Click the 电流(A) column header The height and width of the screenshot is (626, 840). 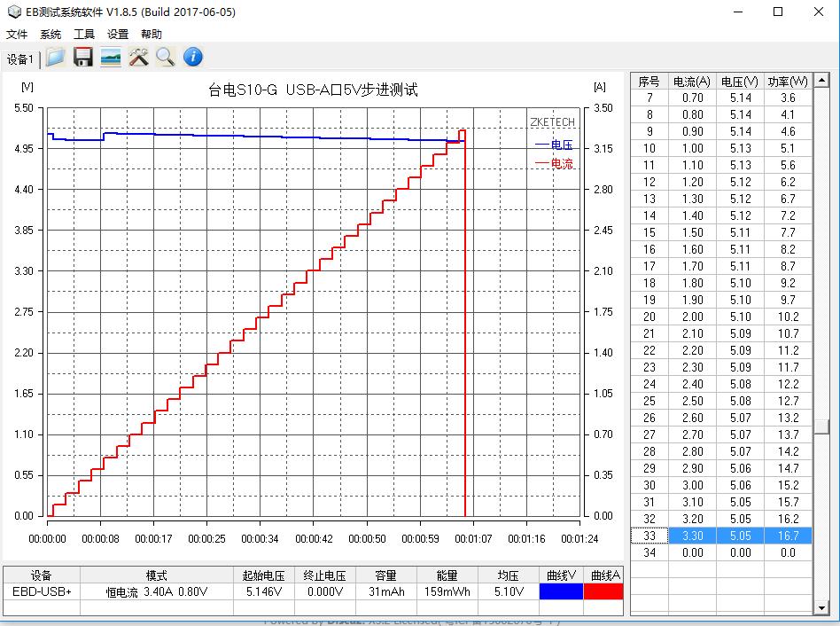(x=691, y=81)
